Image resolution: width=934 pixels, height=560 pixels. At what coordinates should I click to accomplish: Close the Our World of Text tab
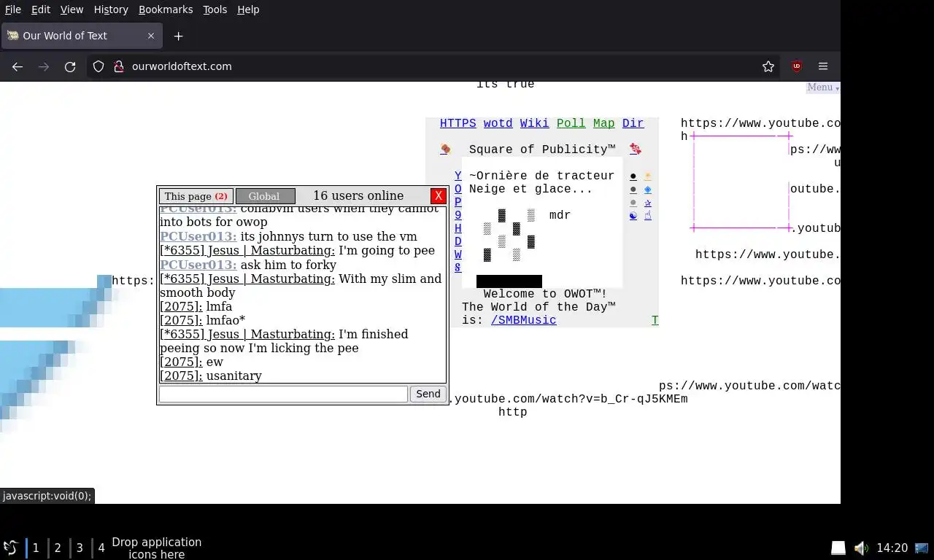151,36
